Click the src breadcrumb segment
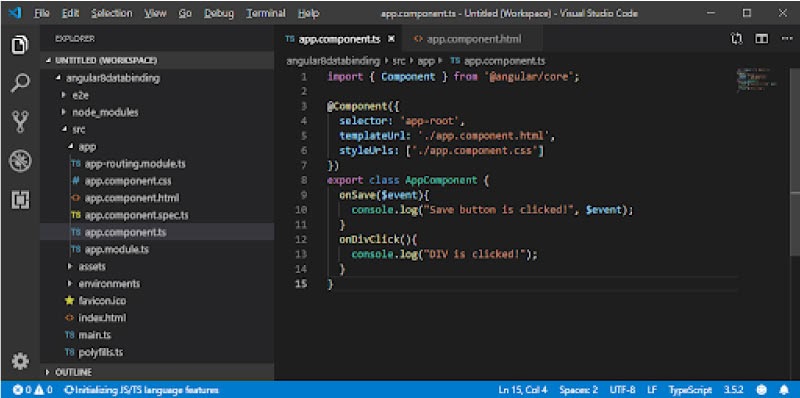800x398 pixels. point(398,61)
